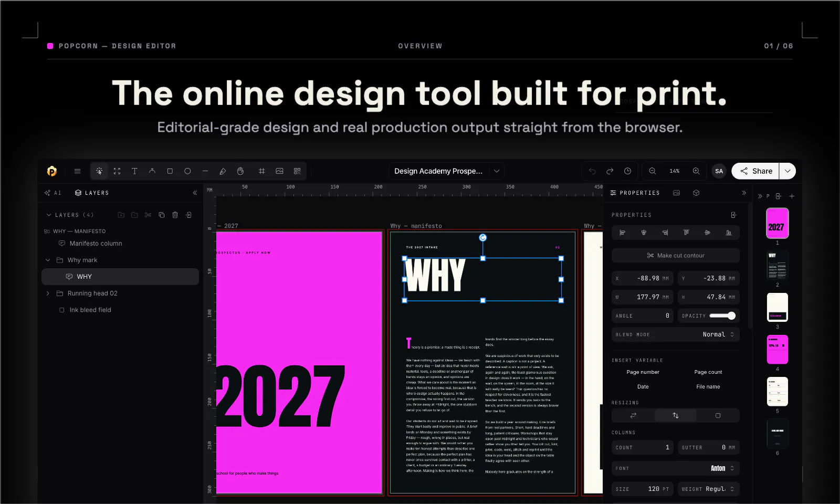
Task: Collapse the left Layers panel
Action: point(195,193)
